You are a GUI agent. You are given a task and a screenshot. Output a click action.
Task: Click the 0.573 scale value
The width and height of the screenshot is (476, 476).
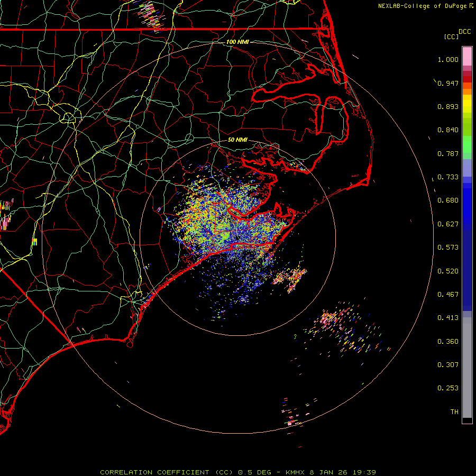coord(448,248)
